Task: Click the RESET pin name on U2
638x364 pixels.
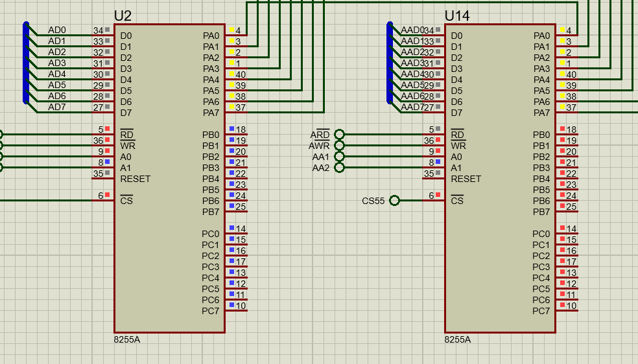Action: 135,179
